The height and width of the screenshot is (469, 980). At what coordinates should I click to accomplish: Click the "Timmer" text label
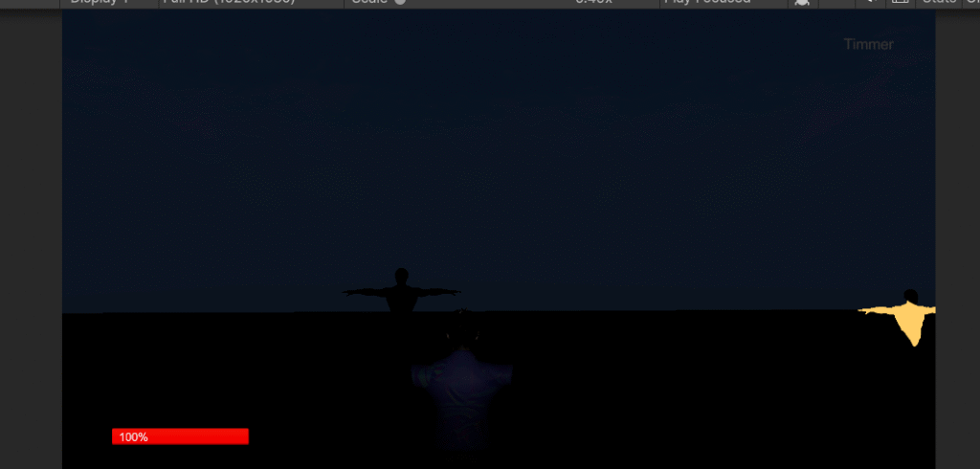[868, 44]
